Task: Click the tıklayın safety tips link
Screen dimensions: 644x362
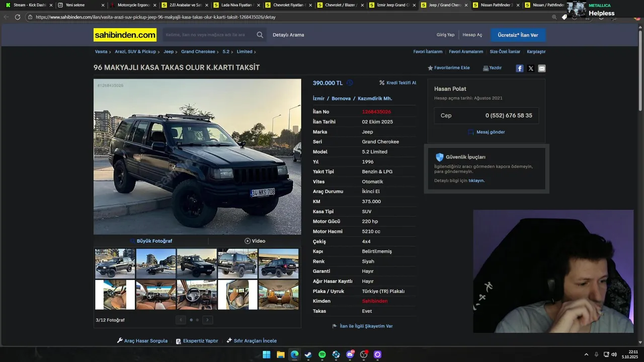Action: tap(476, 180)
